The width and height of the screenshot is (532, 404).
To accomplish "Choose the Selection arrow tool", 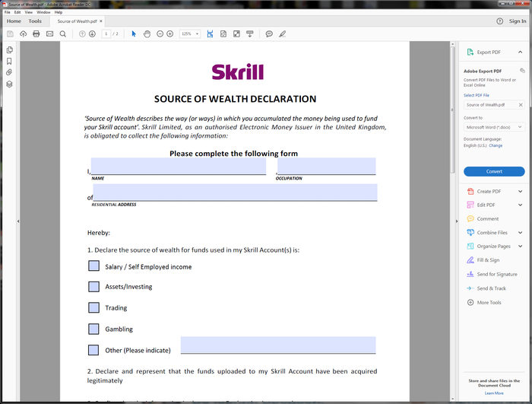I will 134,34.
